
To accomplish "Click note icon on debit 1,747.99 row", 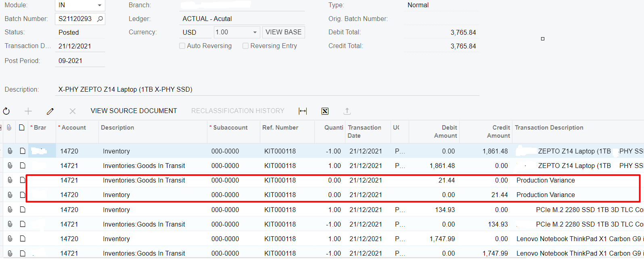I will [x=23, y=239].
